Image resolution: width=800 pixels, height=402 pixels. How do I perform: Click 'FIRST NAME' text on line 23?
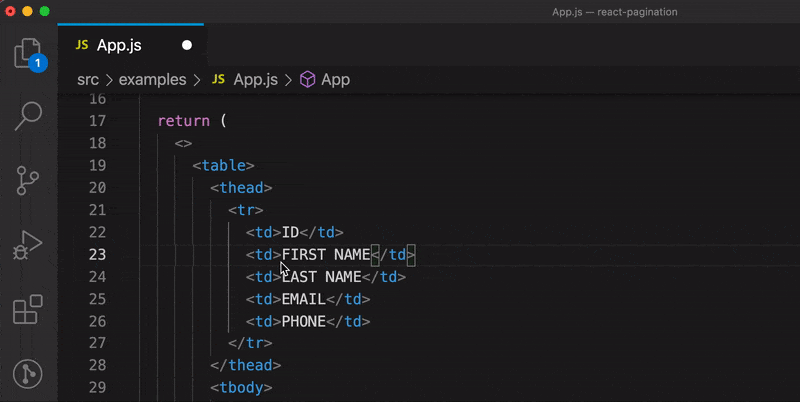point(326,255)
